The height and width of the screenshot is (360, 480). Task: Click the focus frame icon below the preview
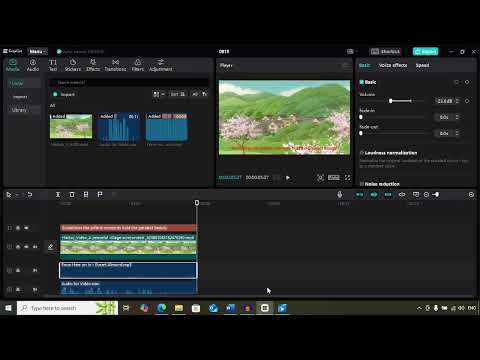320,178
